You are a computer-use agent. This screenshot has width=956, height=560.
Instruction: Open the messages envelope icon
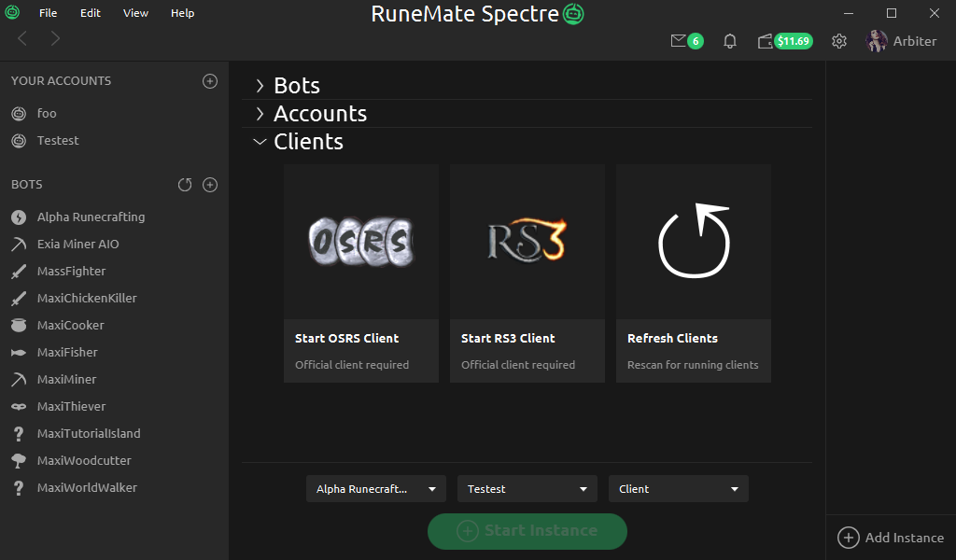coord(679,41)
